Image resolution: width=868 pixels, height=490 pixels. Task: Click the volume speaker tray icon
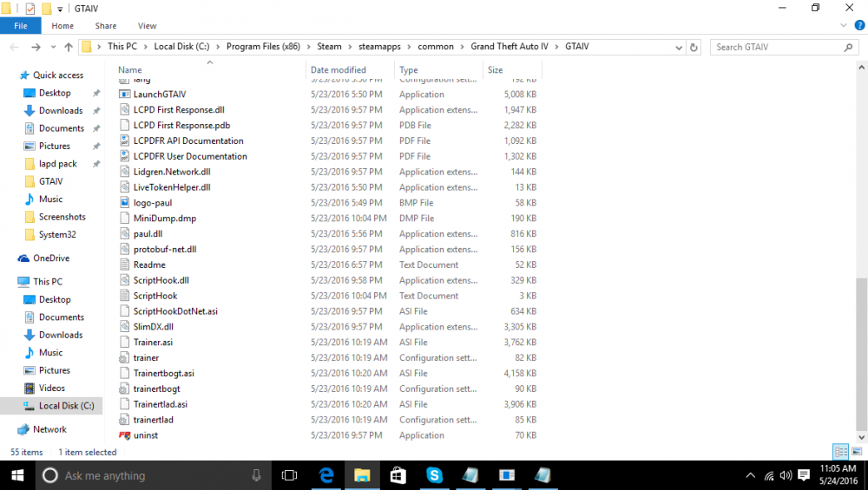click(x=786, y=475)
